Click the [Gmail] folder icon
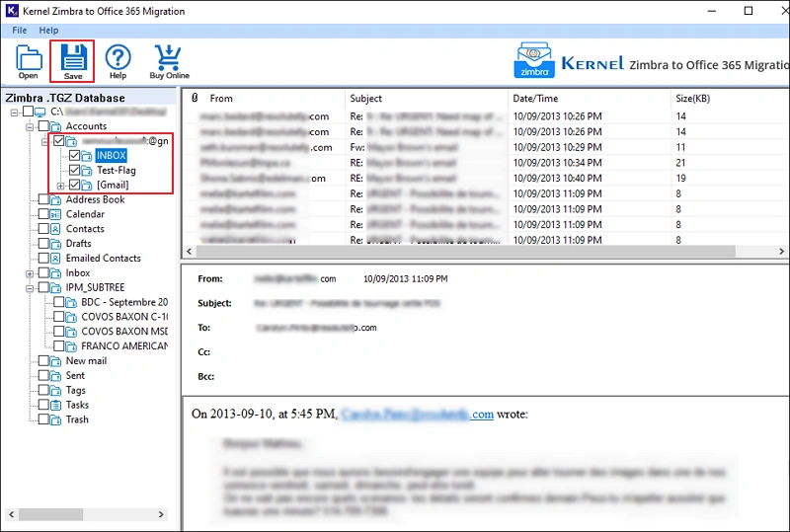This screenshot has height=532, width=790. [87, 186]
